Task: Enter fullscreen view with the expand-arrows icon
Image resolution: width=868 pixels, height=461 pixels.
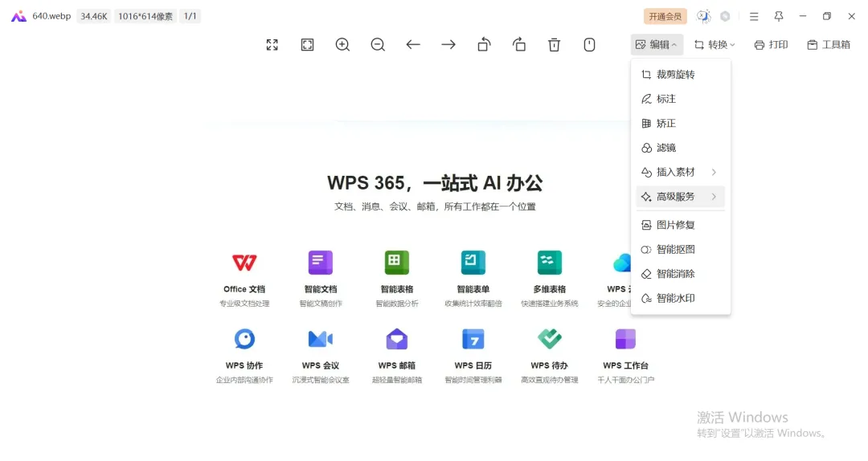Action: [x=272, y=45]
